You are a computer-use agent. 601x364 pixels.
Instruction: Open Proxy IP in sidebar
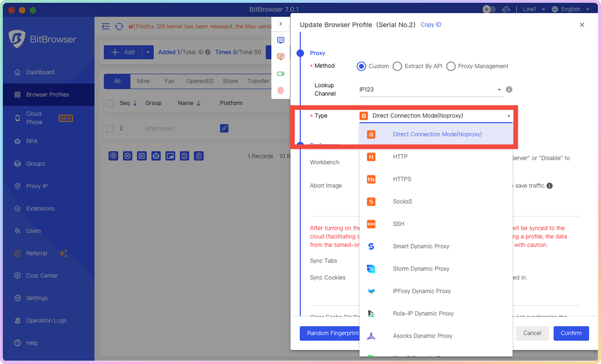[37, 186]
